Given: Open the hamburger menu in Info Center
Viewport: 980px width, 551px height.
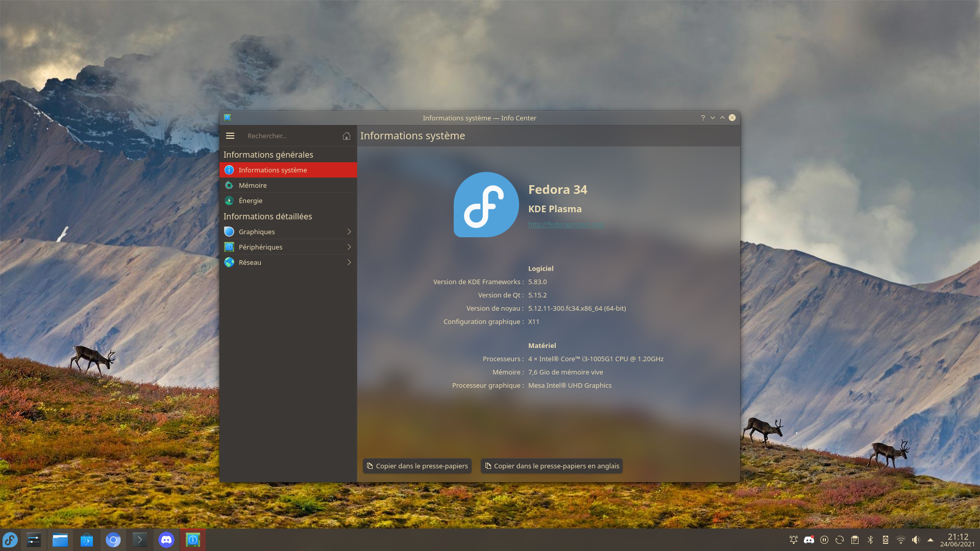Looking at the screenshot, I should [x=230, y=136].
